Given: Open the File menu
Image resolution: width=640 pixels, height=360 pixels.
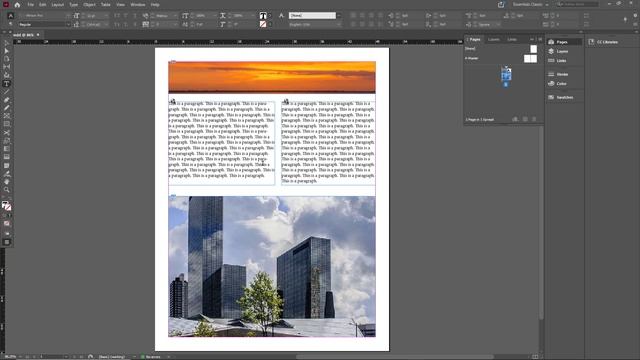Looking at the screenshot, I should coord(31,5).
